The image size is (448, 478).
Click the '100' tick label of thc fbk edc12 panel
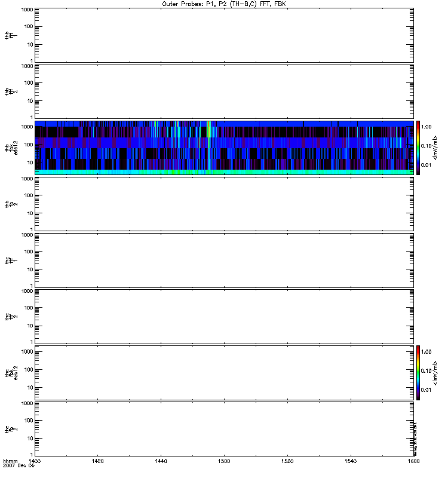[29, 370]
